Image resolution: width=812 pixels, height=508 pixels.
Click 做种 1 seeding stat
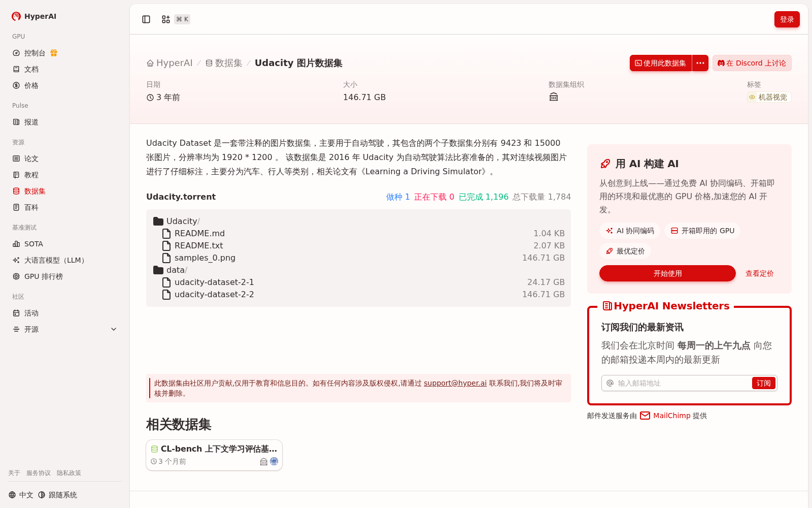[398, 197]
